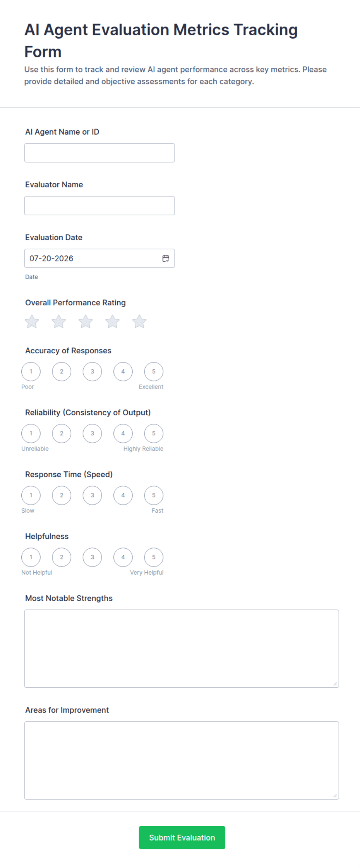The image size is (360, 868).
Task: Click resize handle of Most Notable Strengths box
Action: [x=335, y=684]
